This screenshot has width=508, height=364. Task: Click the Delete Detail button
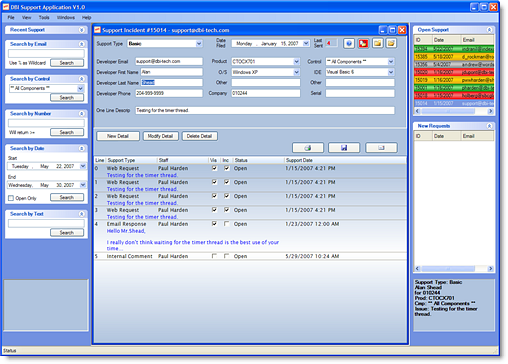[x=199, y=136]
